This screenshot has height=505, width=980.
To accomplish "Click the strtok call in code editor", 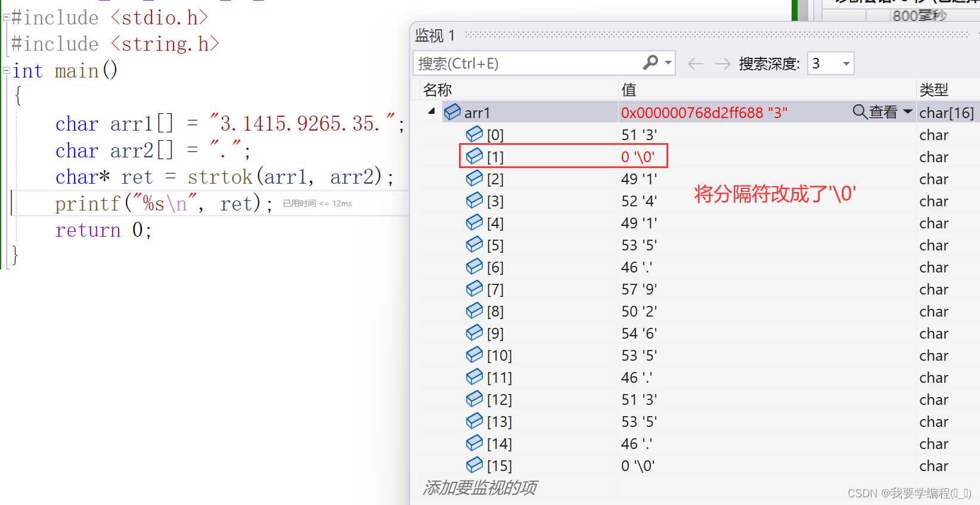I will click(x=285, y=177).
